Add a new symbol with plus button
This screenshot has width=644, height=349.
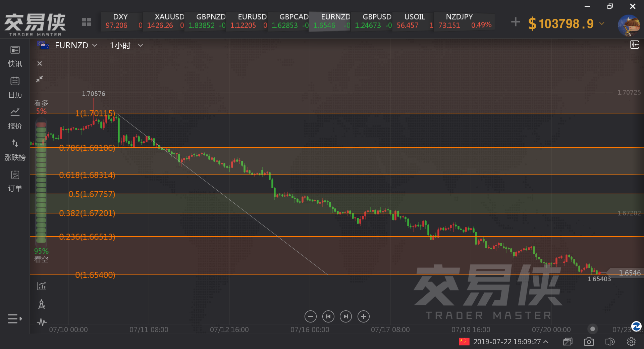[x=516, y=22]
